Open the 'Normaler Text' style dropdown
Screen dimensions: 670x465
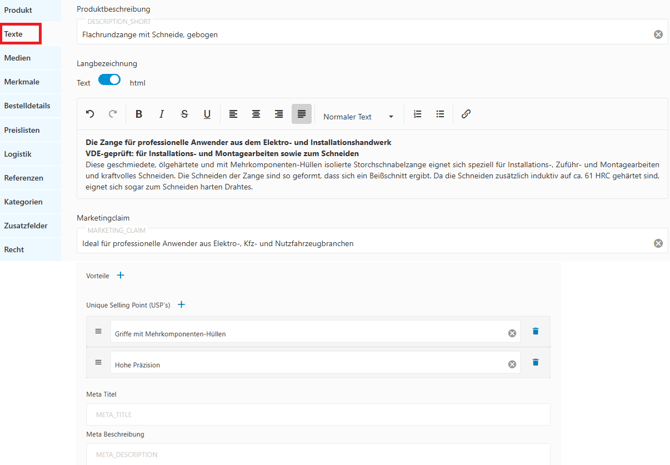(x=358, y=116)
